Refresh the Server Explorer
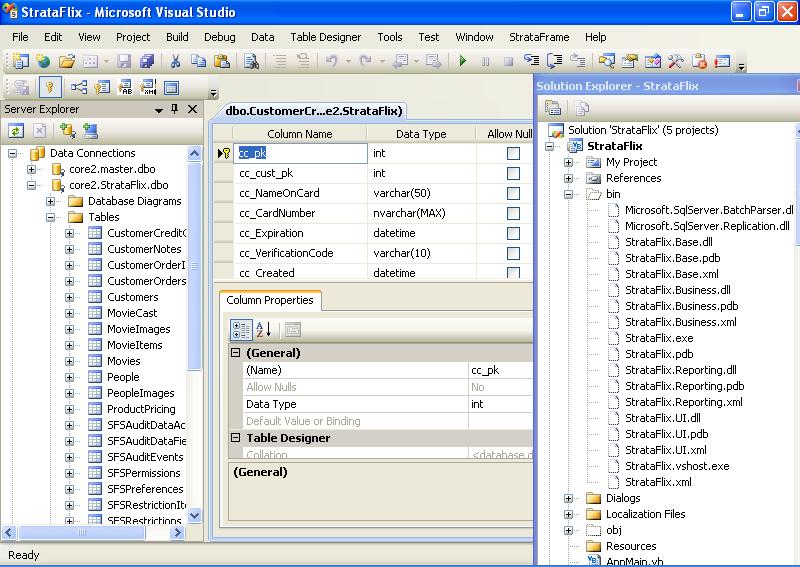This screenshot has height=567, width=800. point(16,130)
